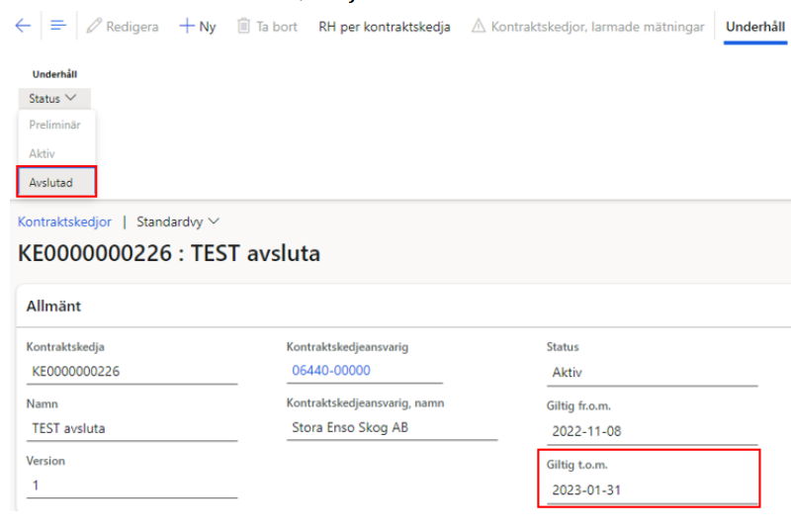This screenshot has width=791, height=532.
Task: Open the 06440-00000 kontraktskedjeansvarig link
Action: [331, 370]
